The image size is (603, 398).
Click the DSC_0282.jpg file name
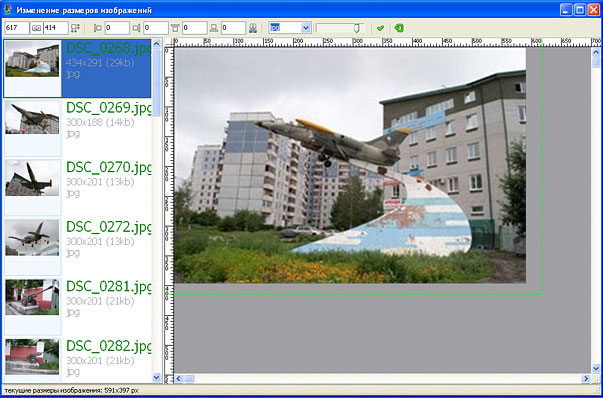[x=109, y=347]
